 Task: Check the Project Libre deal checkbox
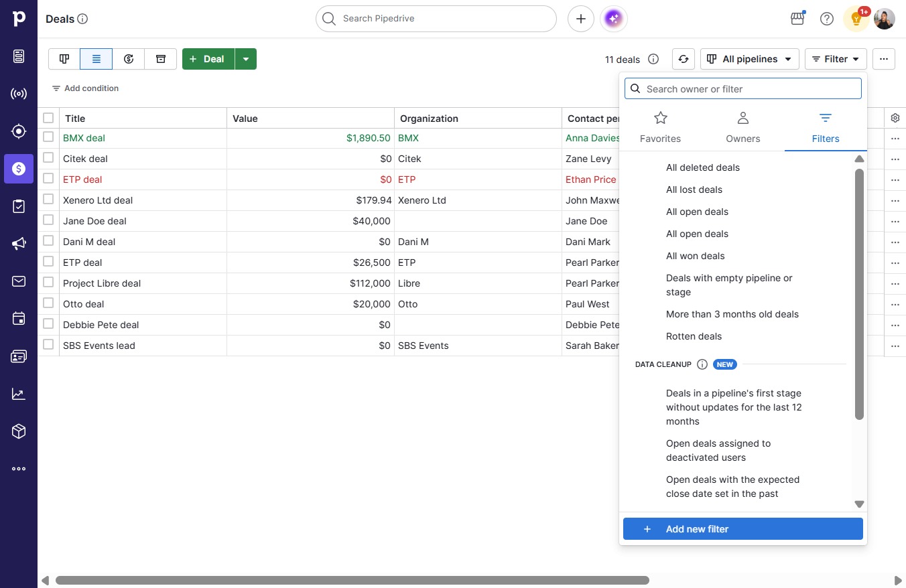click(x=48, y=282)
